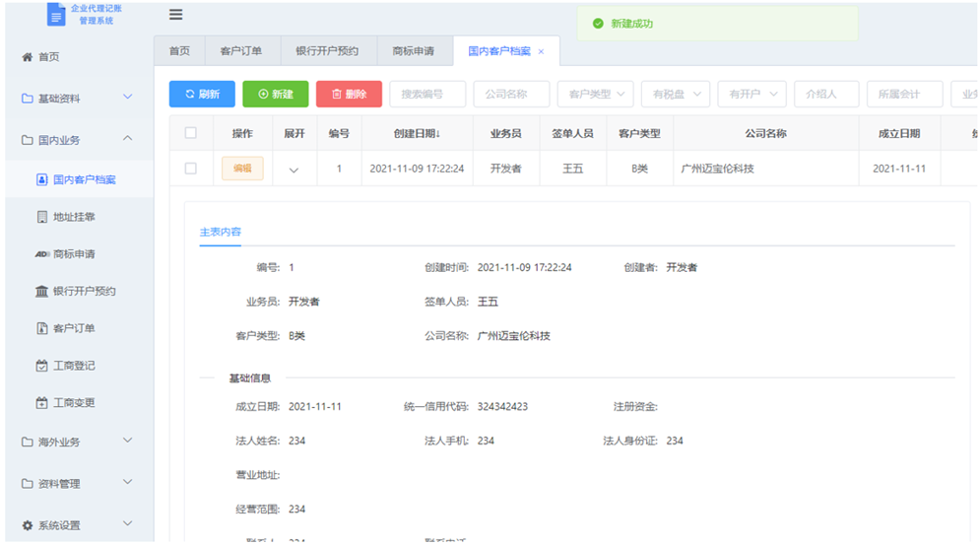Viewport: 980px width, 546px height.
Task: Click the 新建成功 notification text
Action: [x=632, y=23]
